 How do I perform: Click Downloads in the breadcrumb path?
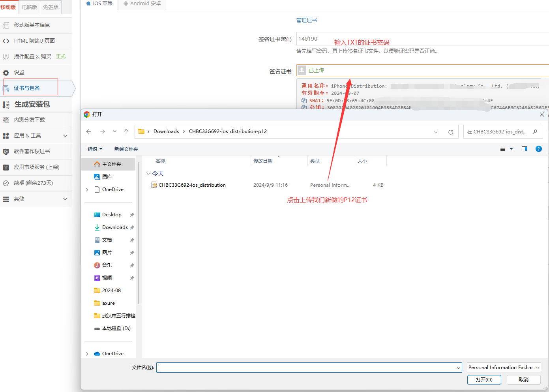166,131
